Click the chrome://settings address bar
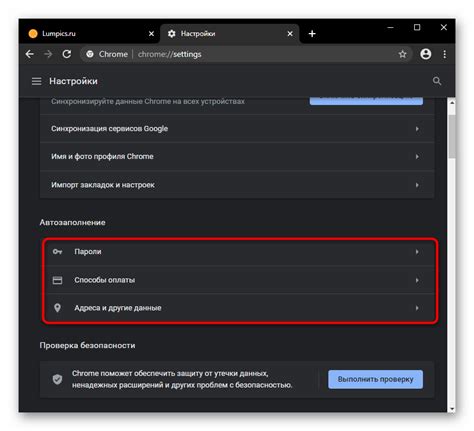 click(246, 54)
